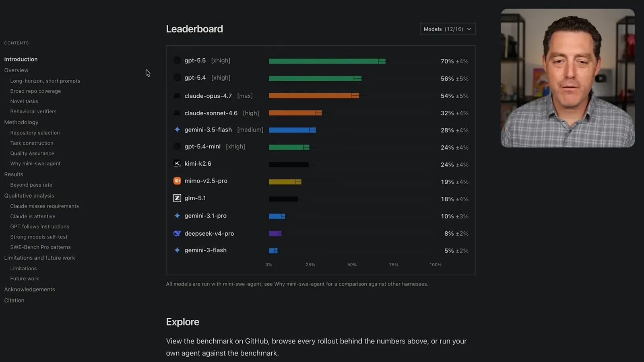Click the OpenAI icon beside gpt-5.5

(x=177, y=60)
